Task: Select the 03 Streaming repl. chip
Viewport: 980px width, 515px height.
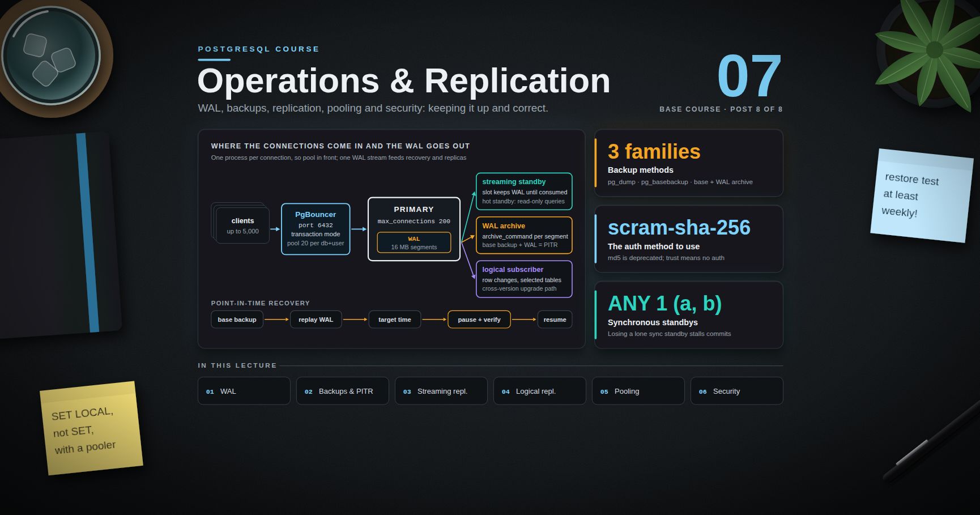Action: (x=441, y=391)
